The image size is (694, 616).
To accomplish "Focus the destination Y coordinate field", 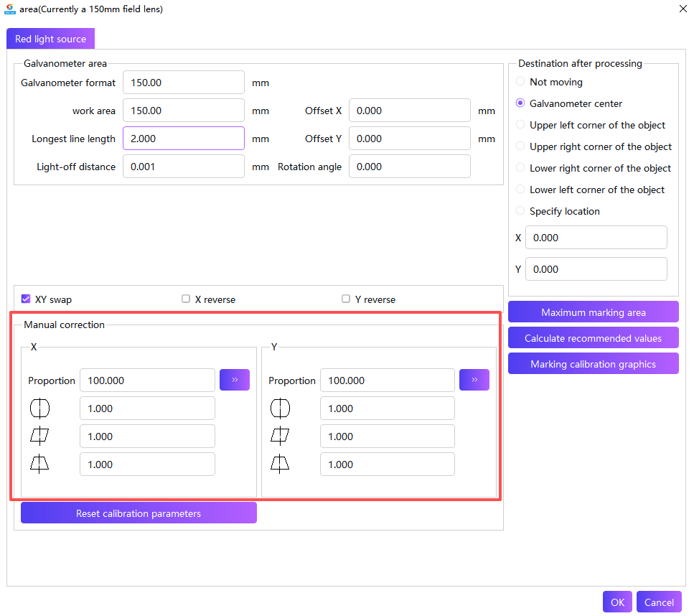I will click(x=596, y=269).
